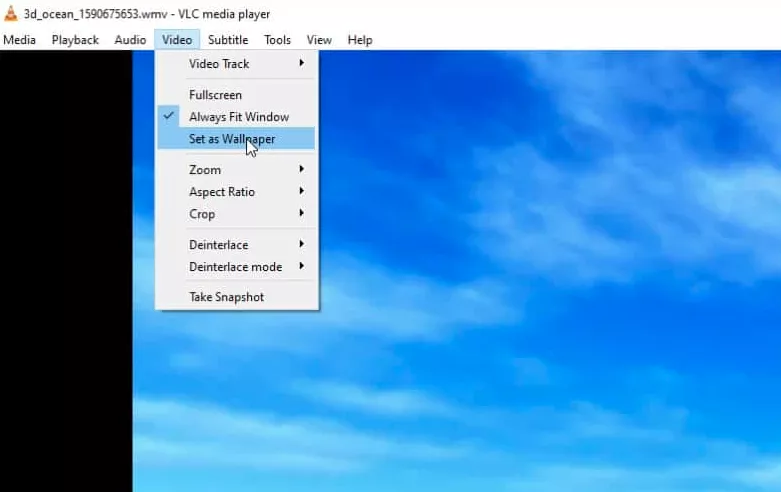781x492 pixels.
Task: Open the Deinterlace mode submenu
Action: [236, 267]
